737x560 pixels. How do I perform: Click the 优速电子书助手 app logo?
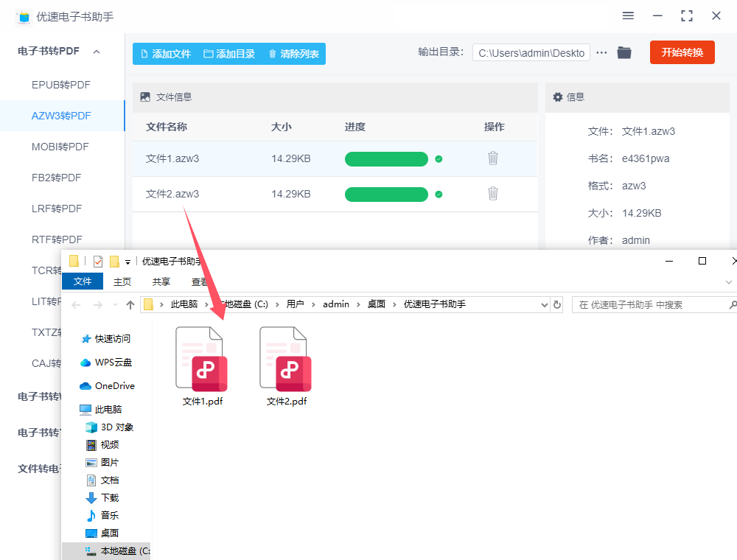pyautogui.click(x=24, y=17)
